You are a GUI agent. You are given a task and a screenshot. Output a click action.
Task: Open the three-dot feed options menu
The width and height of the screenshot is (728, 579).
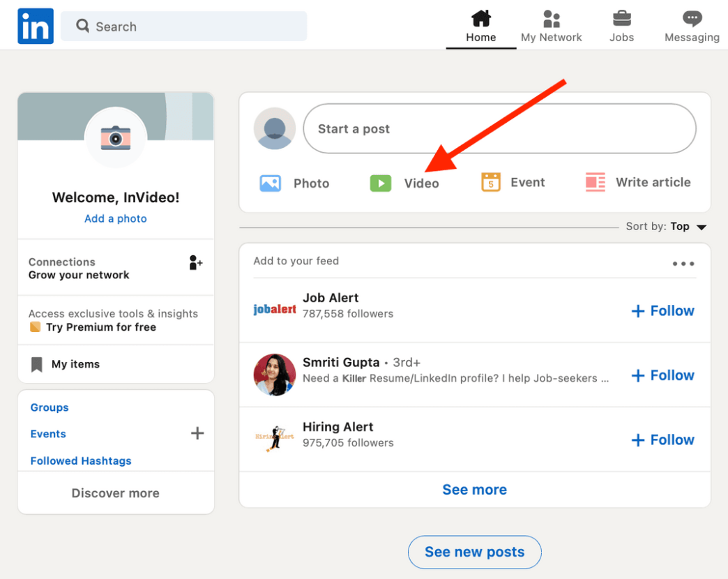pos(683,264)
